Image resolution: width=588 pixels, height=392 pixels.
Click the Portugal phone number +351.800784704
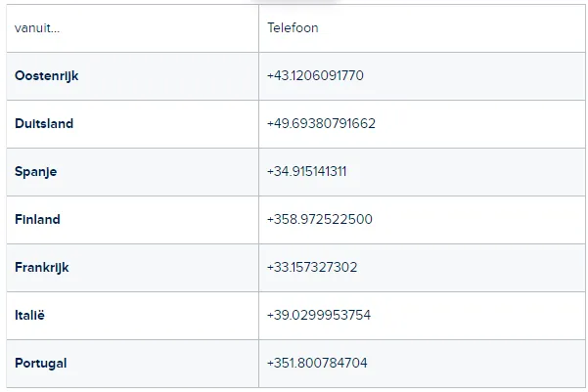click(317, 363)
